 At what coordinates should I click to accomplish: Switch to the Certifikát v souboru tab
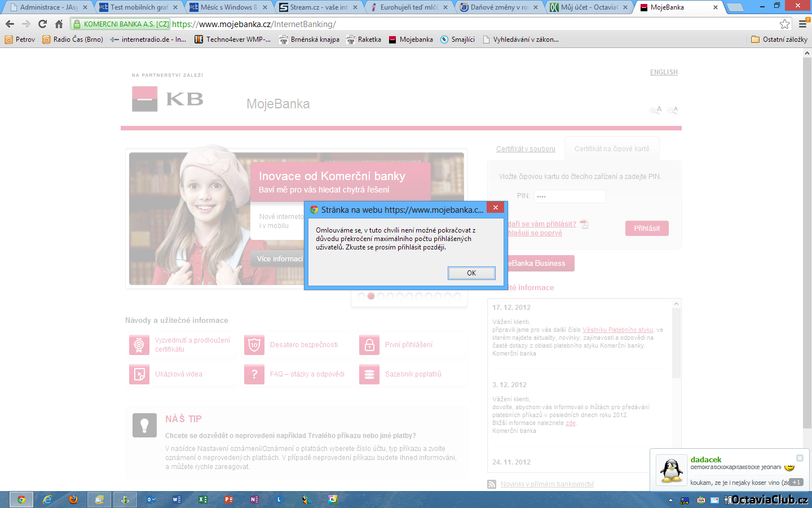pos(526,149)
